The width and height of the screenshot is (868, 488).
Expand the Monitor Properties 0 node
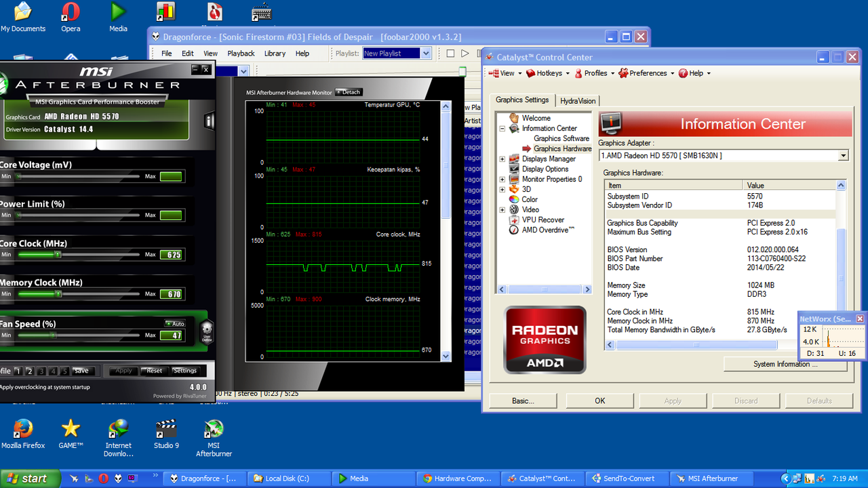502,179
